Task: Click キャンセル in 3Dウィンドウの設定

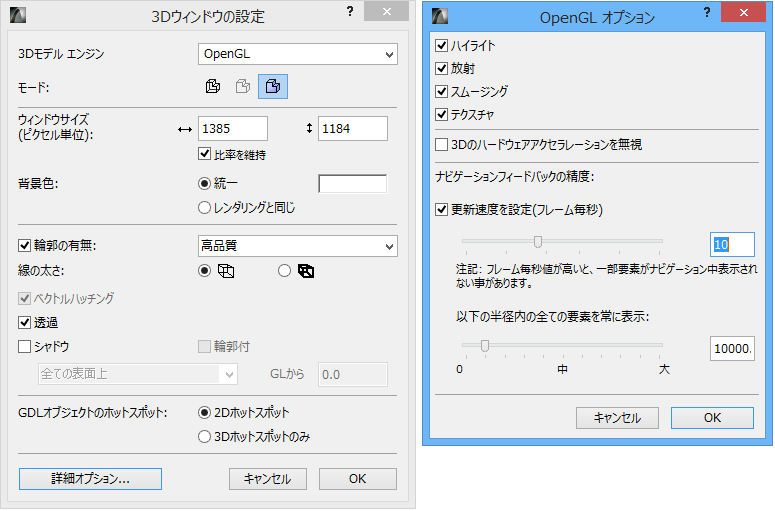Action: [x=268, y=479]
